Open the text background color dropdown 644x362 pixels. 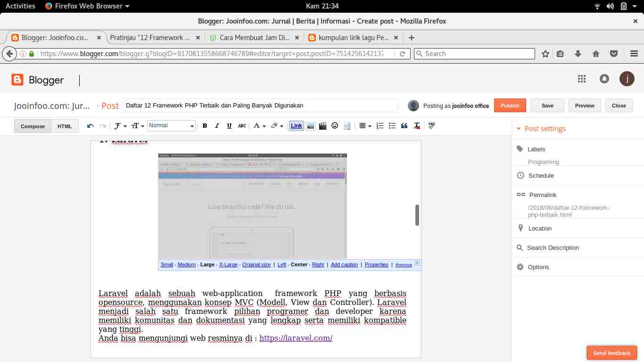tap(277, 126)
